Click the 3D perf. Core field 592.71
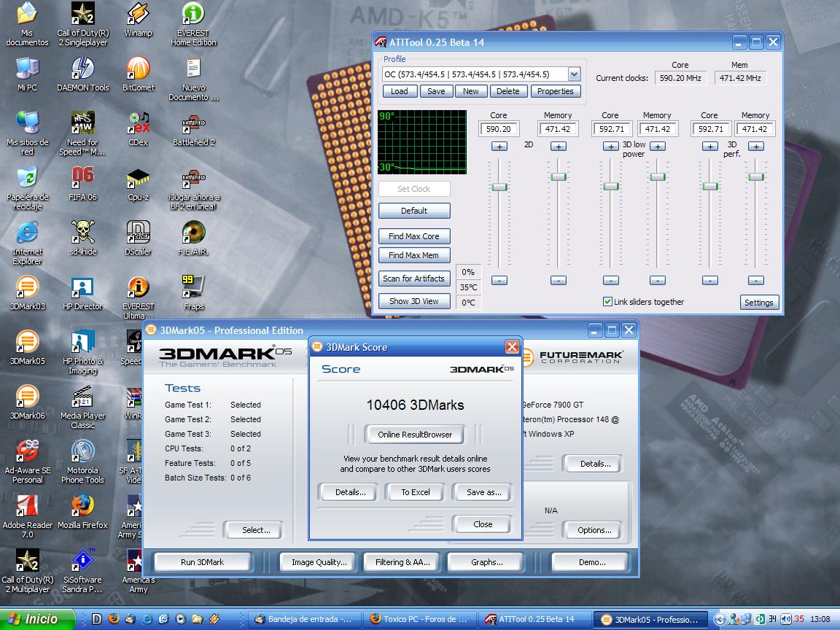 [x=711, y=128]
